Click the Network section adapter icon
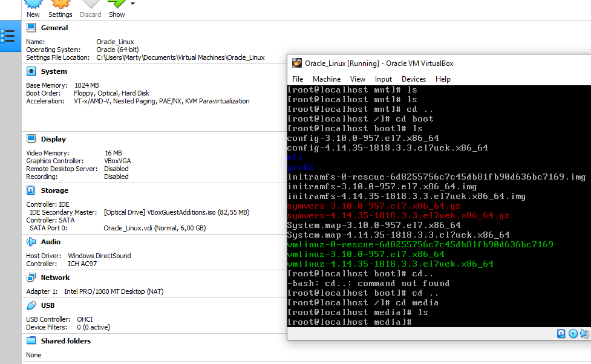Image resolution: width=591 pixels, height=364 pixels. pos(31,278)
